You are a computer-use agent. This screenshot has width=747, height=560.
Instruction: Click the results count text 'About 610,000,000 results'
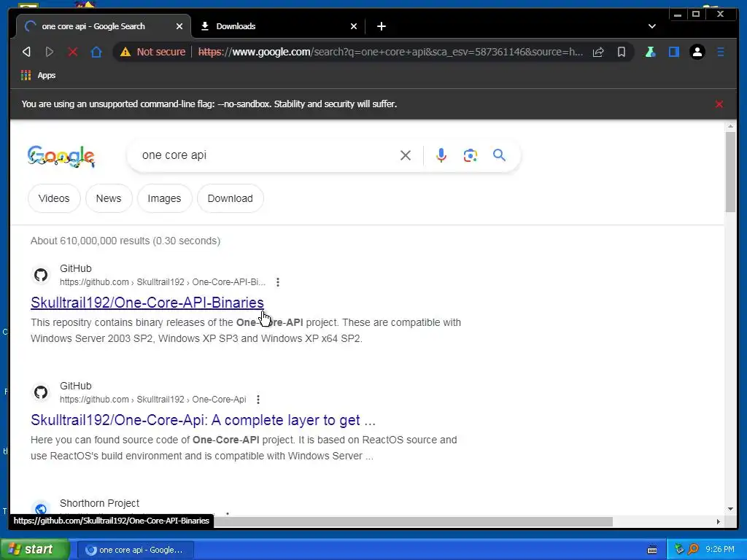click(90, 241)
